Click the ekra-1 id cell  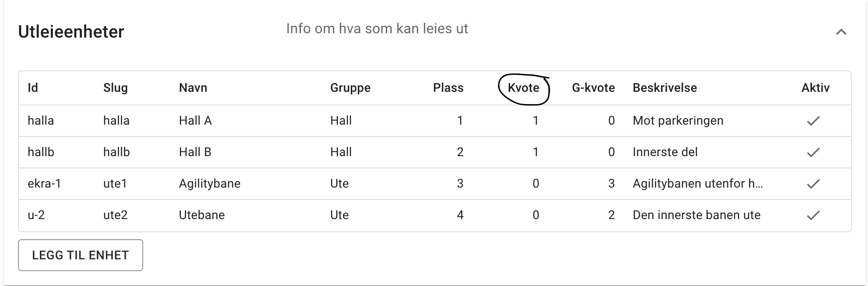click(44, 184)
